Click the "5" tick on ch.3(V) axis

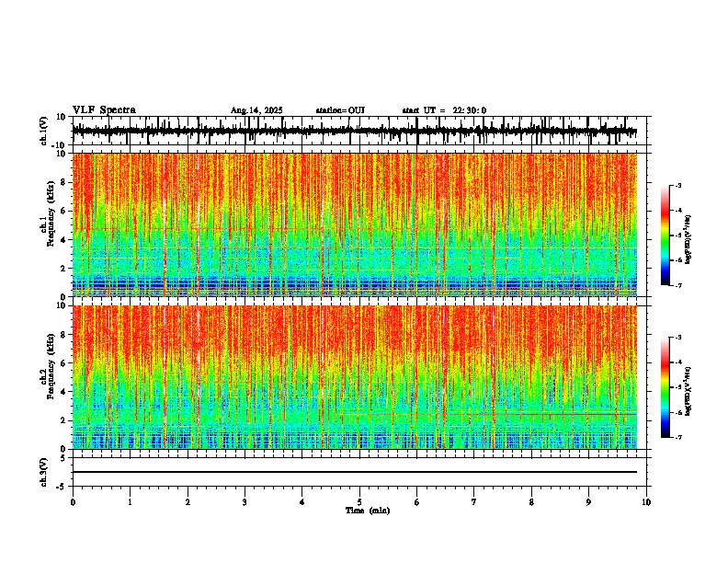(64, 458)
